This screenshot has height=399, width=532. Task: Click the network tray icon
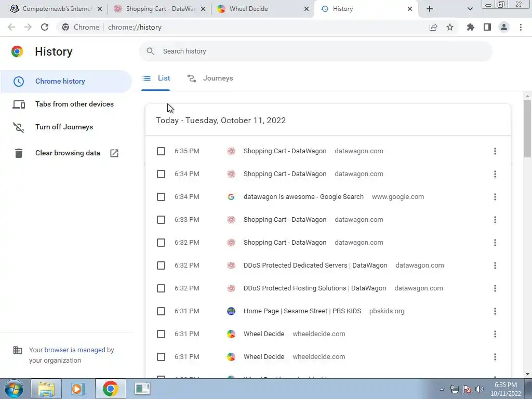coord(454,389)
